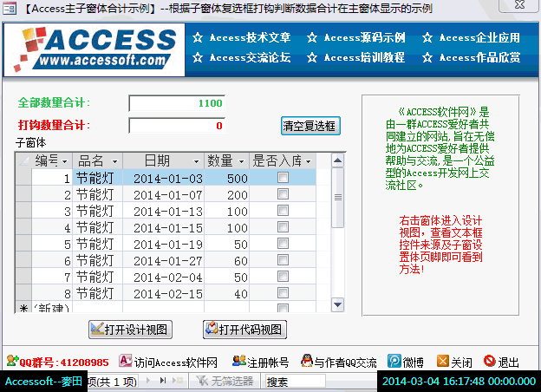Tick 是否入库 checkbox for 2014-01-27 row
This screenshot has height=392, width=541.
click(283, 260)
